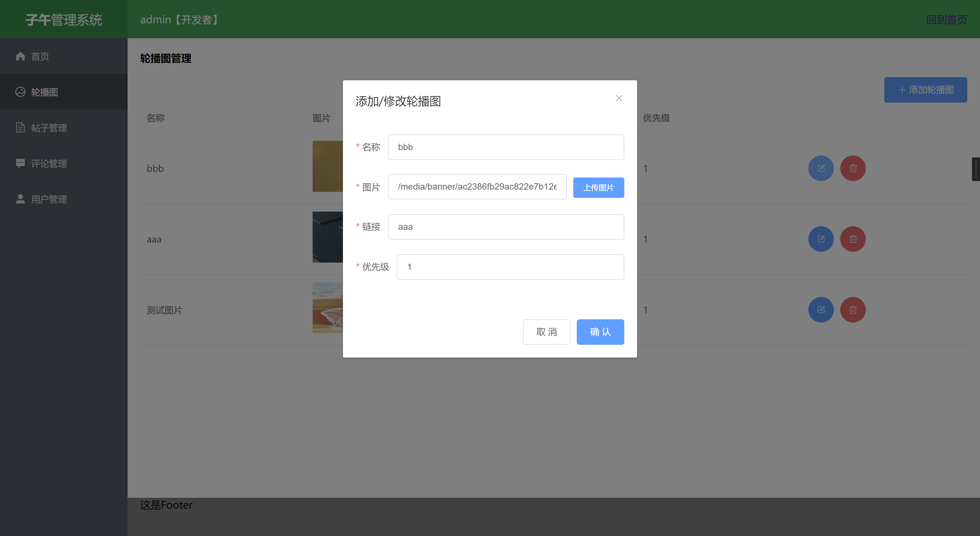Click the delete trash icon for the 测试图片 row
This screenshot has height=536, width=980.
[852, 309]
